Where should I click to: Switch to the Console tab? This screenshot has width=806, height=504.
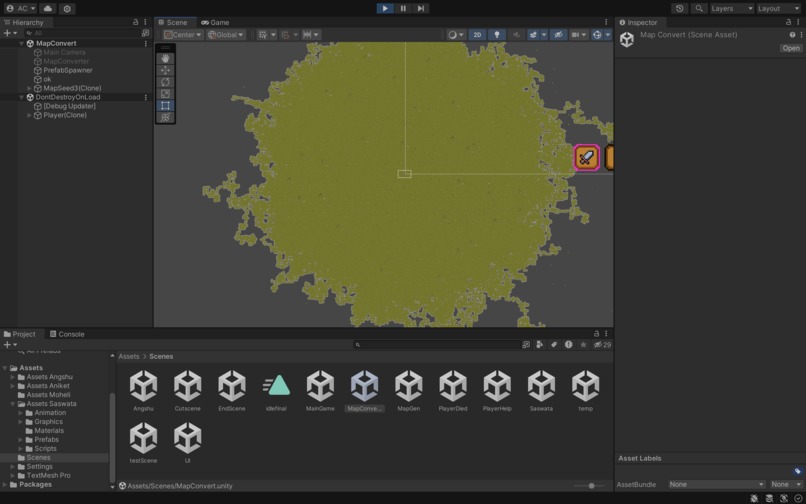tap(67, 334)
